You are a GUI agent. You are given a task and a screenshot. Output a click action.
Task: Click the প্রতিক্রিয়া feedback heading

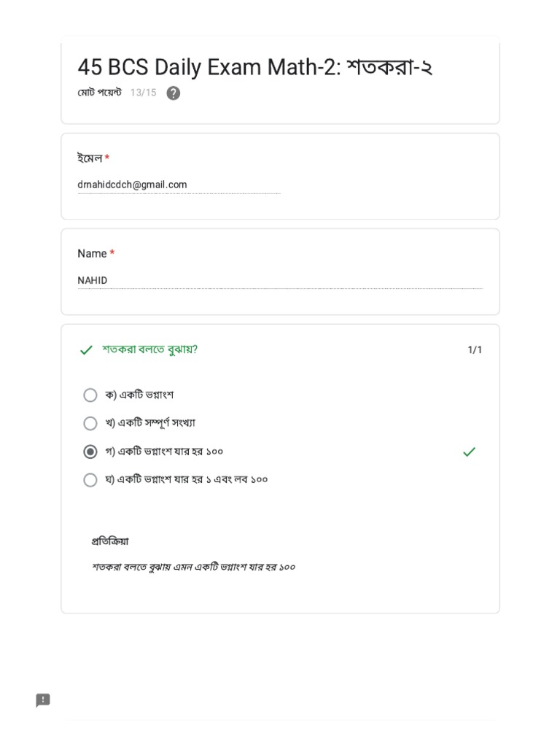click(110, 541)
